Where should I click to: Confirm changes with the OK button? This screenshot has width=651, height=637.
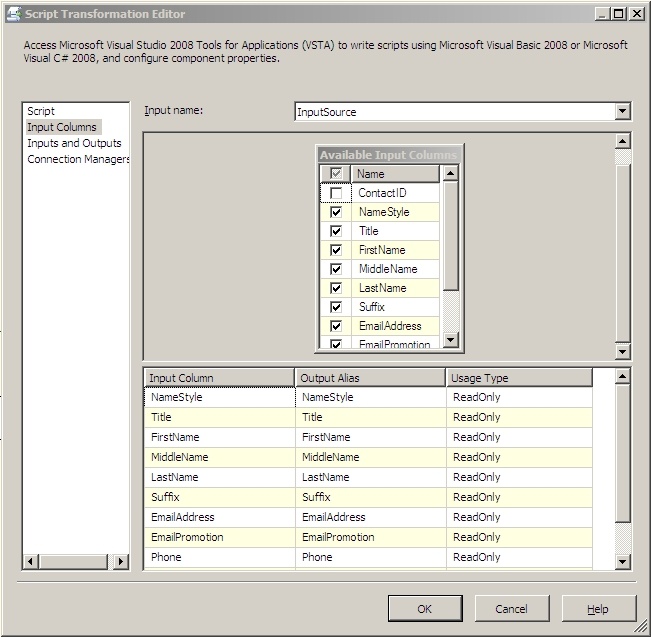click(425, 609)
